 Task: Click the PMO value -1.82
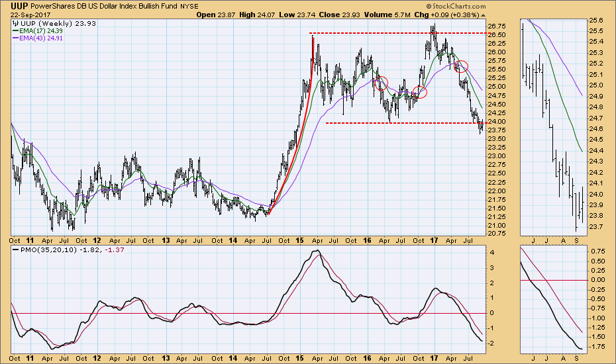[x=90, y=250]
